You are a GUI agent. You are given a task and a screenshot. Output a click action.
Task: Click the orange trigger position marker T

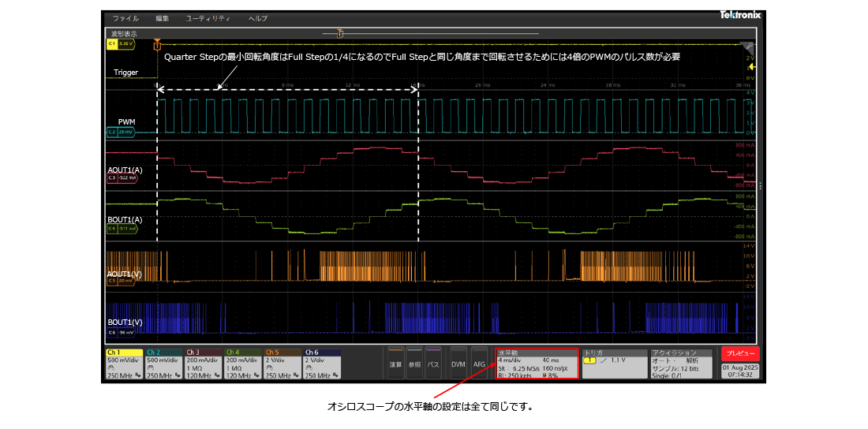click(x=158, y=45)
